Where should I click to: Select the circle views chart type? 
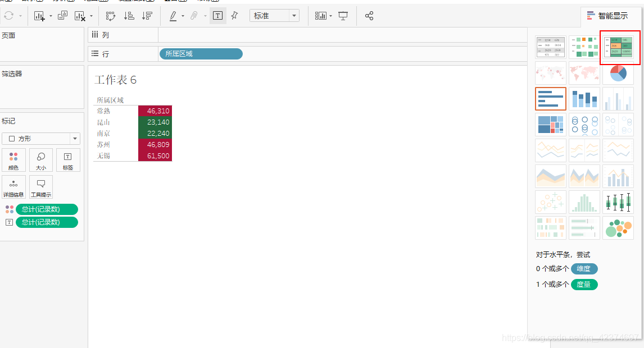[x=584, y=125]
